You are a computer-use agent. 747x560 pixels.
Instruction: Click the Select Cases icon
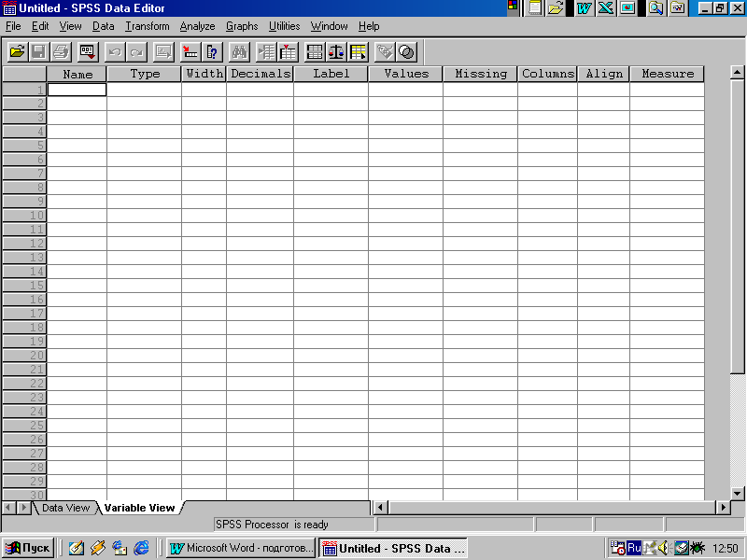pos(359,52)
